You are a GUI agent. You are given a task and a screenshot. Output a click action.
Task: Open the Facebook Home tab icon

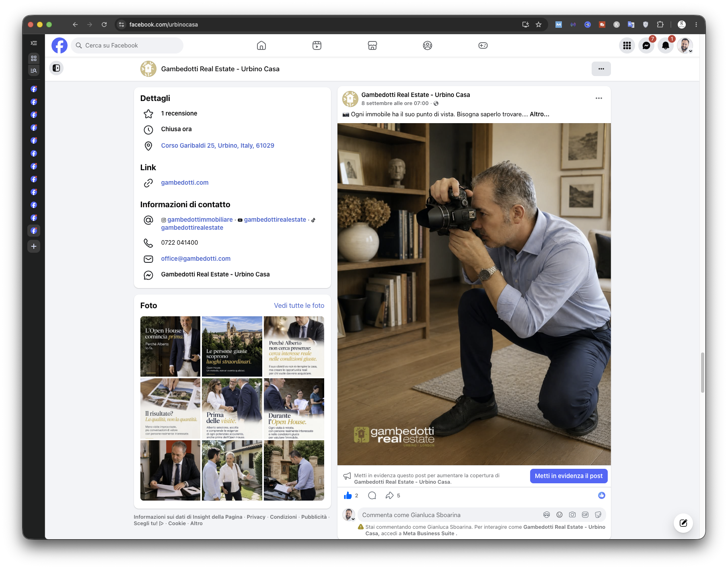[x=261, y=45]
